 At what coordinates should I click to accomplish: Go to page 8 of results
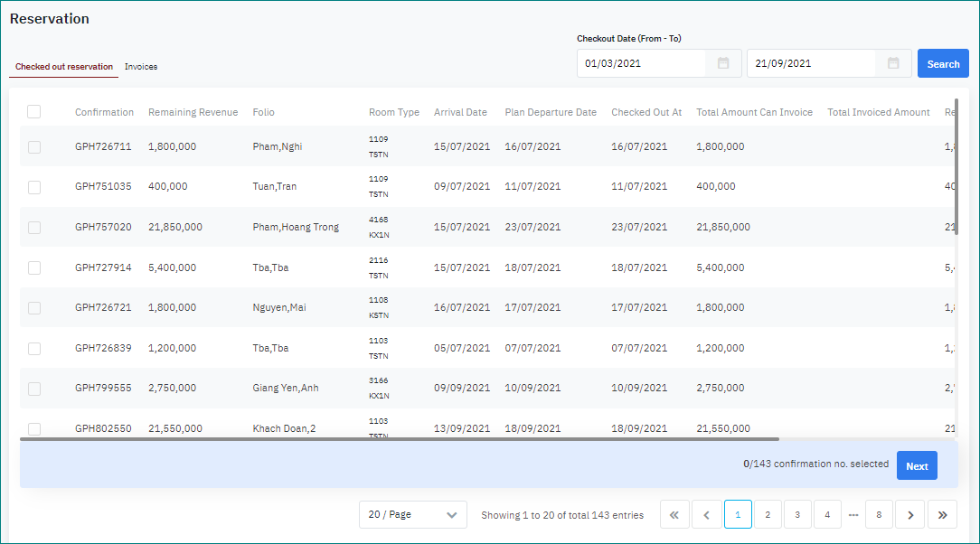(x=879, y=515)
